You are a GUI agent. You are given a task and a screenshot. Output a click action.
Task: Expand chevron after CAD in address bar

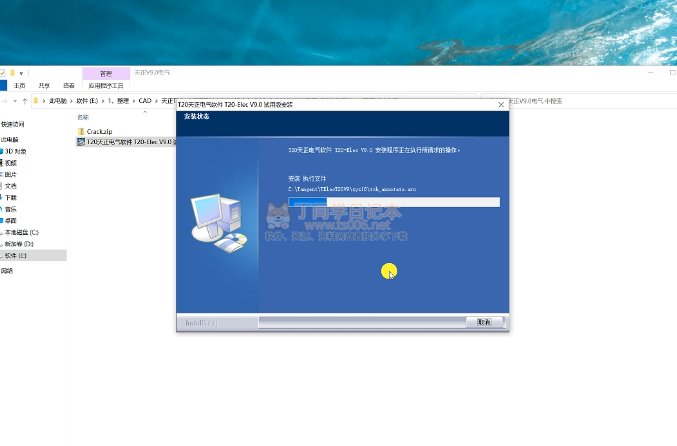157,101
